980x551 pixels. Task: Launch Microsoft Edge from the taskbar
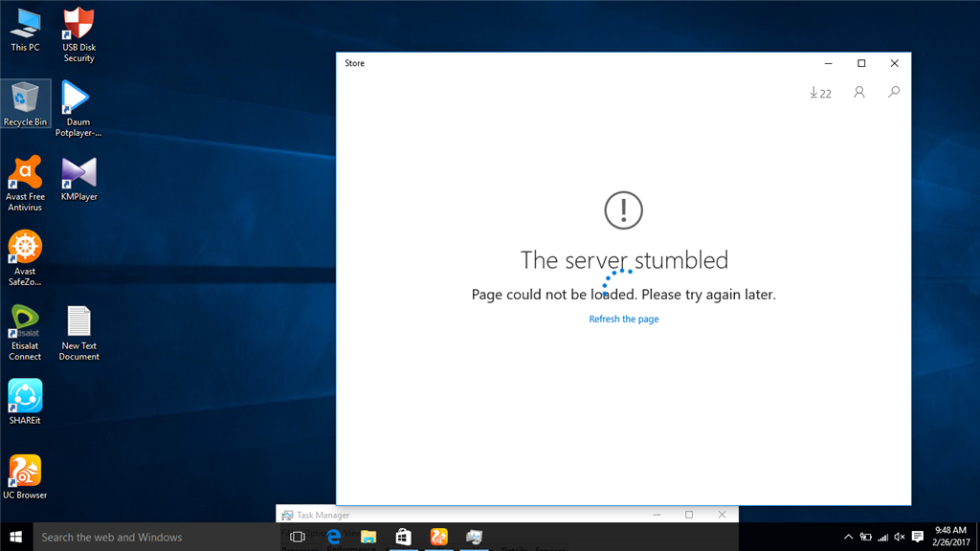(x=334, y=537)
